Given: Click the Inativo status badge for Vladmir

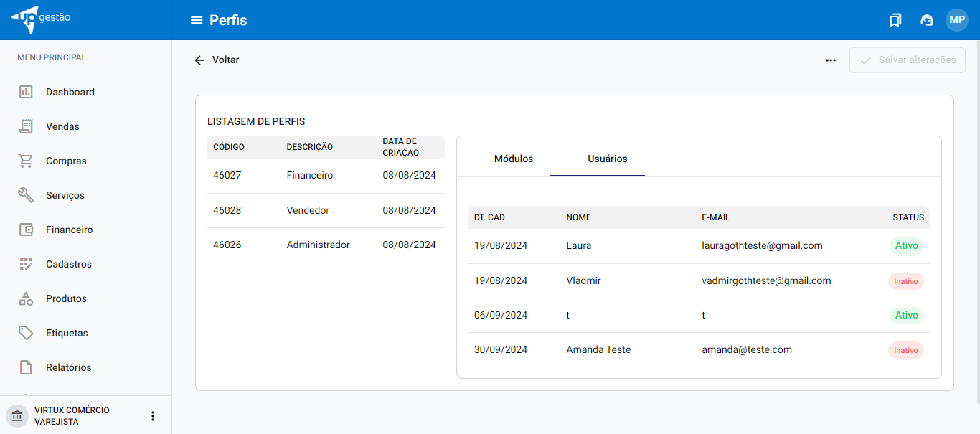Looking at the screenshot, I should pos(905,281).
